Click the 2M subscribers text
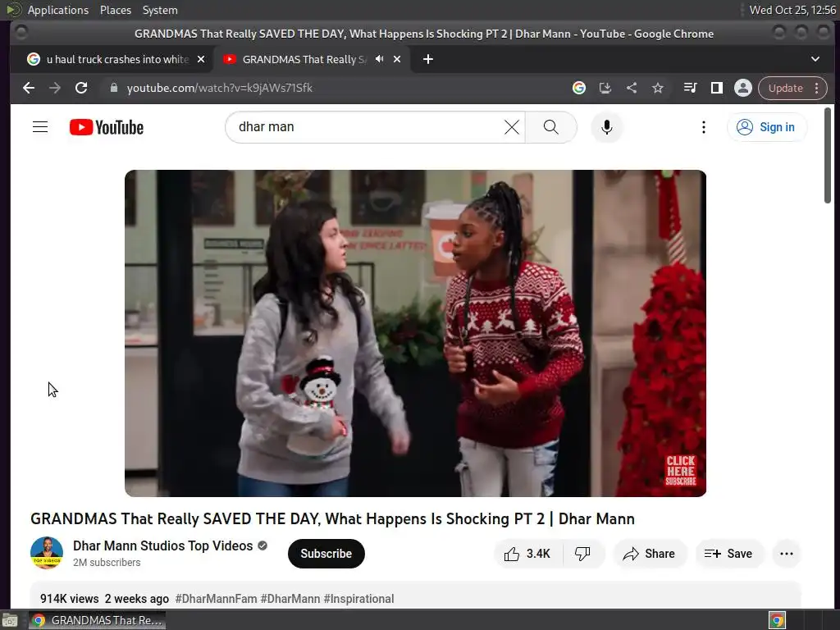This screenshot has height=630, width=840. pyautogui.click(x=107, y=563)
